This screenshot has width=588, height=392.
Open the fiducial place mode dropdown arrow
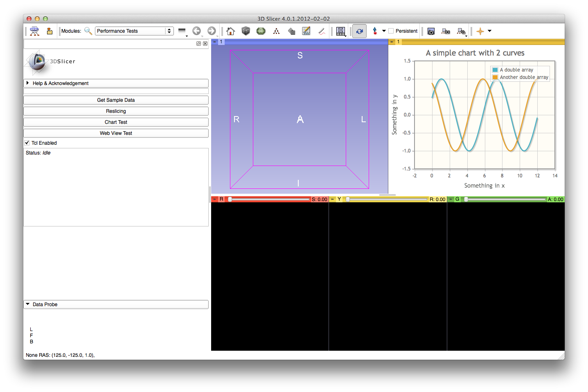click(x=384, y=31)
